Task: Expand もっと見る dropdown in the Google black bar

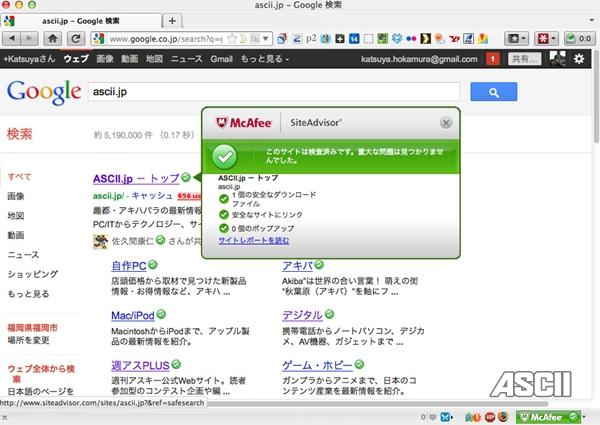Action: tap(264, 59)
